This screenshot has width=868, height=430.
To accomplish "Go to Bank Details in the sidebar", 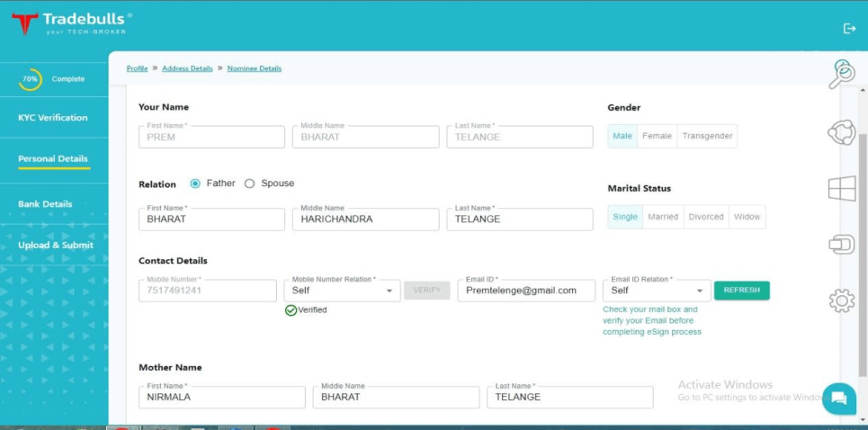I will (x=45, y=204).
